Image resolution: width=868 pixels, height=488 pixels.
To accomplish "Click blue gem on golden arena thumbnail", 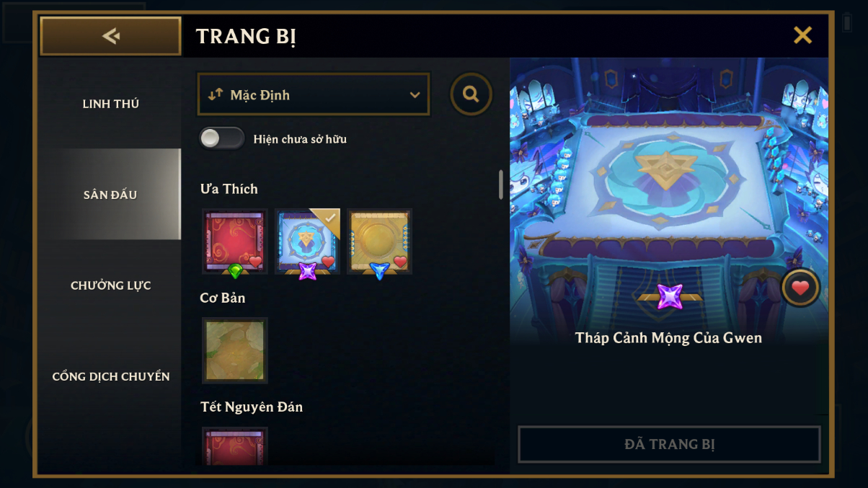I will click(379, 271).
